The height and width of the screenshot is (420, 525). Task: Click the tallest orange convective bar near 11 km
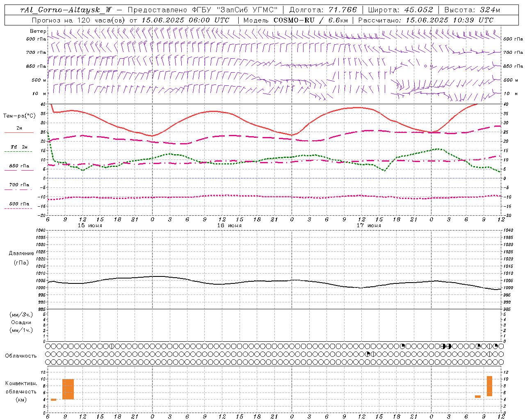tap(489, 386)
